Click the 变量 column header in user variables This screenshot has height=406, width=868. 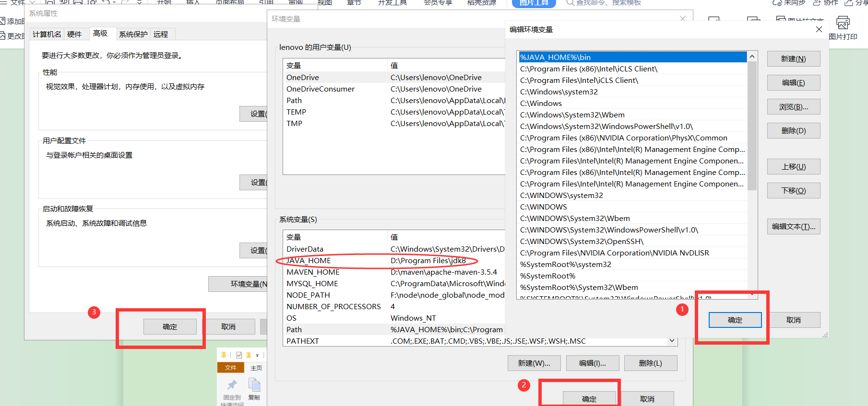pos(335,65)
